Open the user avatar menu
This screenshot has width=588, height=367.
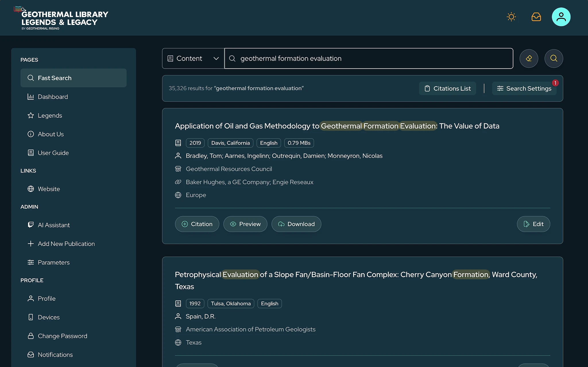[x=561, y=17]
